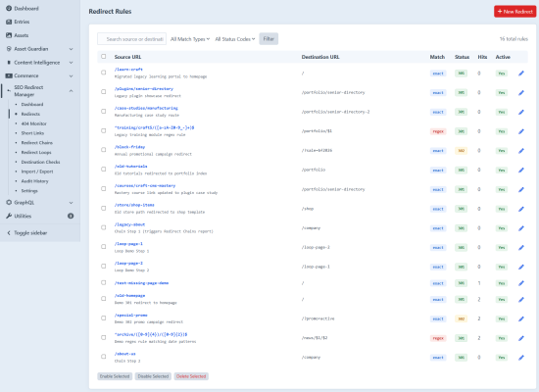
Task: Edit the /legacy-about redirect pencil icon
Action: [x=521, y=228]
